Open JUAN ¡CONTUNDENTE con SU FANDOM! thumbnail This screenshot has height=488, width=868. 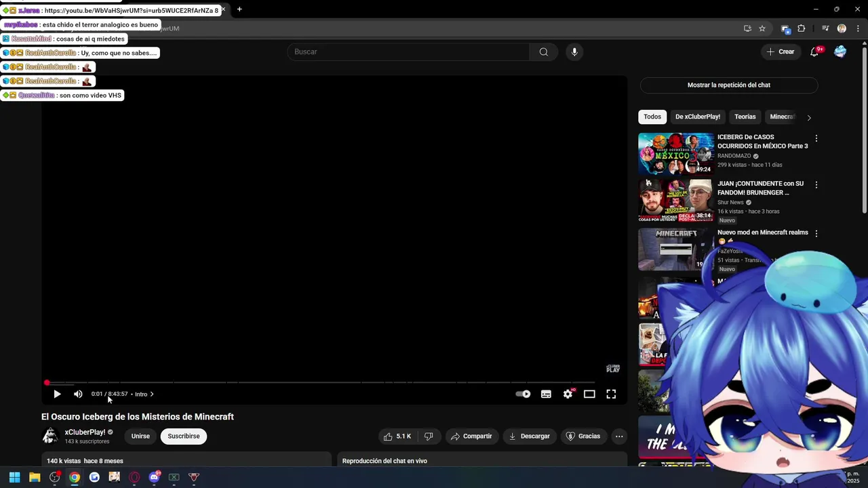click(x=676, y=201)
